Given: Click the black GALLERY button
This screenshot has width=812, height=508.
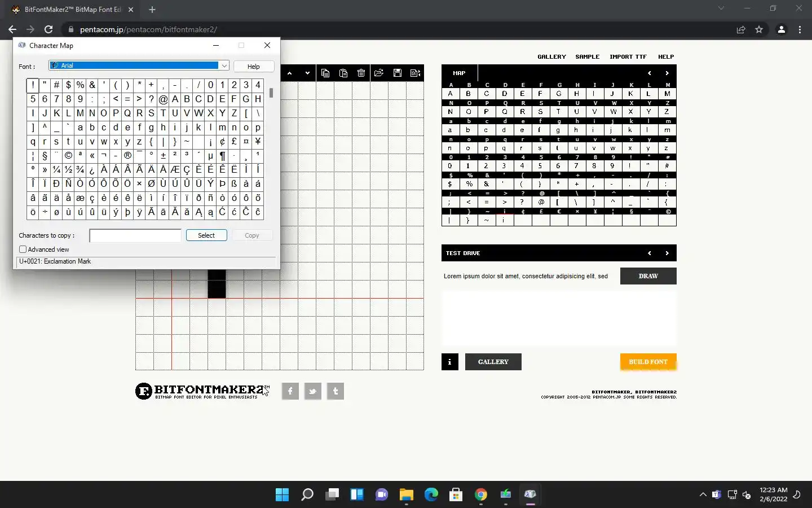Looking at the screenshot, I should click(493, 362).
